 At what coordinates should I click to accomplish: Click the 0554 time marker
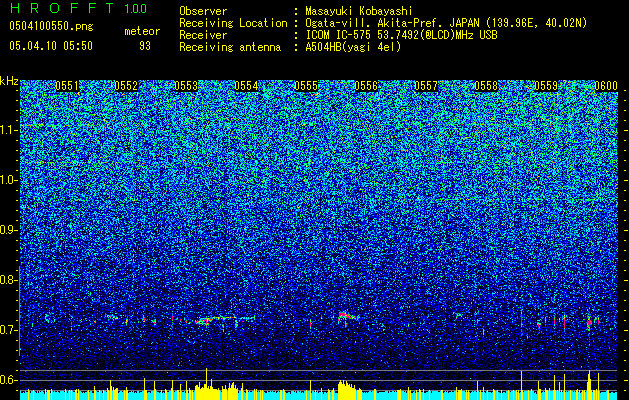coord(246,86)
